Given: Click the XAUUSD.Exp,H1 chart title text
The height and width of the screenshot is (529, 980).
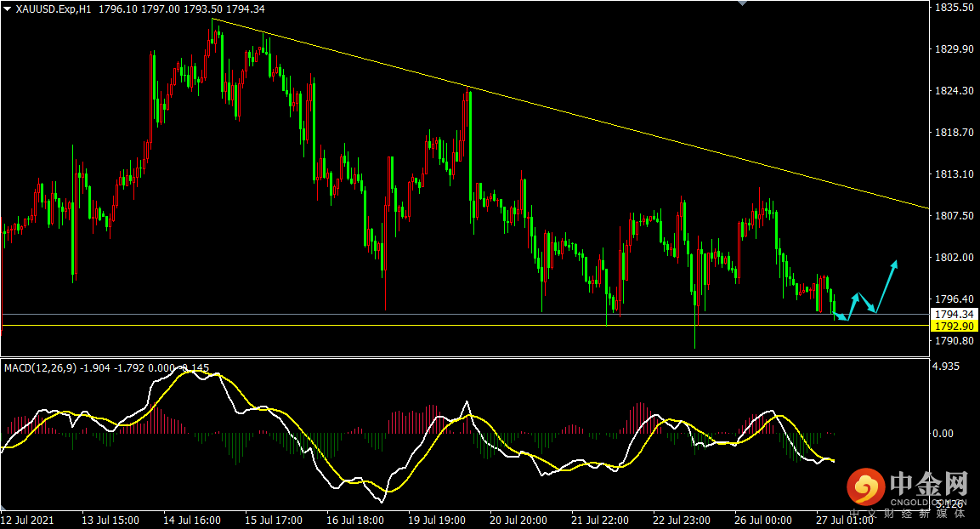Looking at the screenshot, I should click(x=54, y=9).
